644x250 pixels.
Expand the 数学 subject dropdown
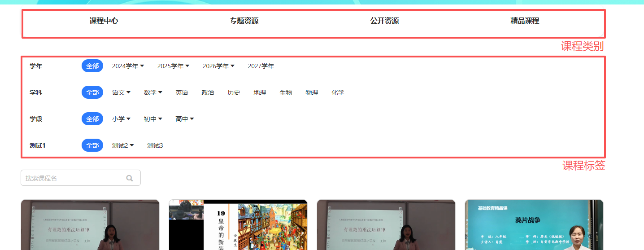coord(153,92)
